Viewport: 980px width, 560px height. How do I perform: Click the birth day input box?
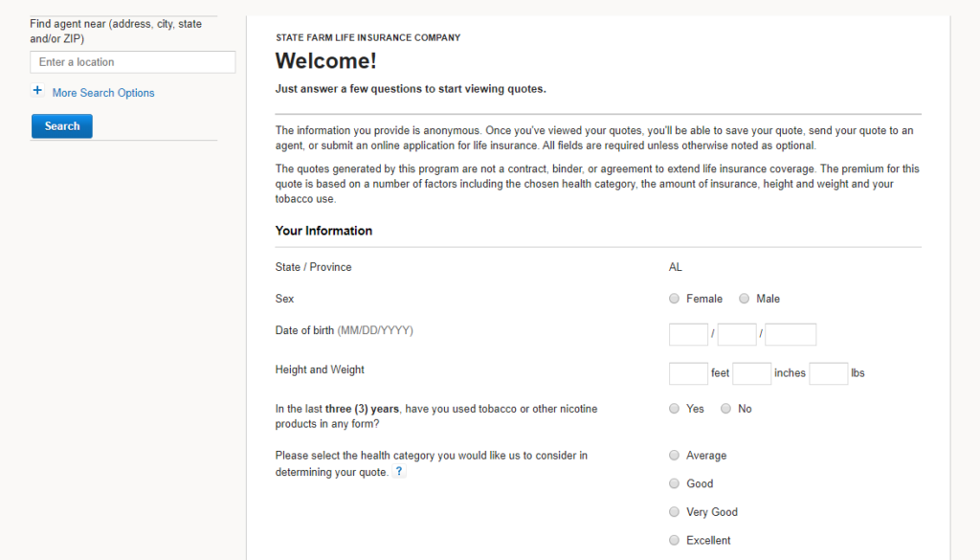coord(737,334)
